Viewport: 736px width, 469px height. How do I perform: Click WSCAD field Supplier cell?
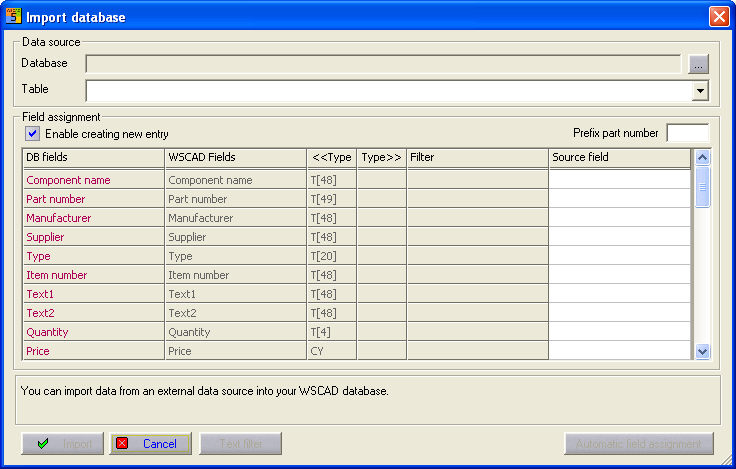coord(236,237)
